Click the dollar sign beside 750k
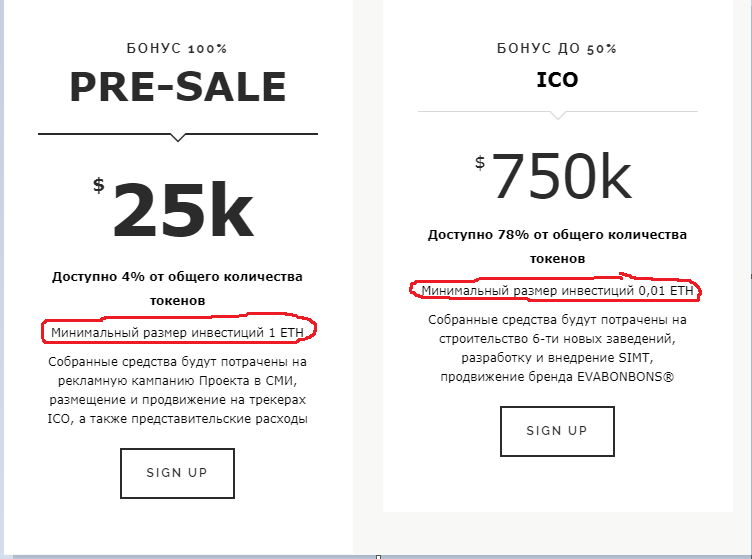 [480, 163]
